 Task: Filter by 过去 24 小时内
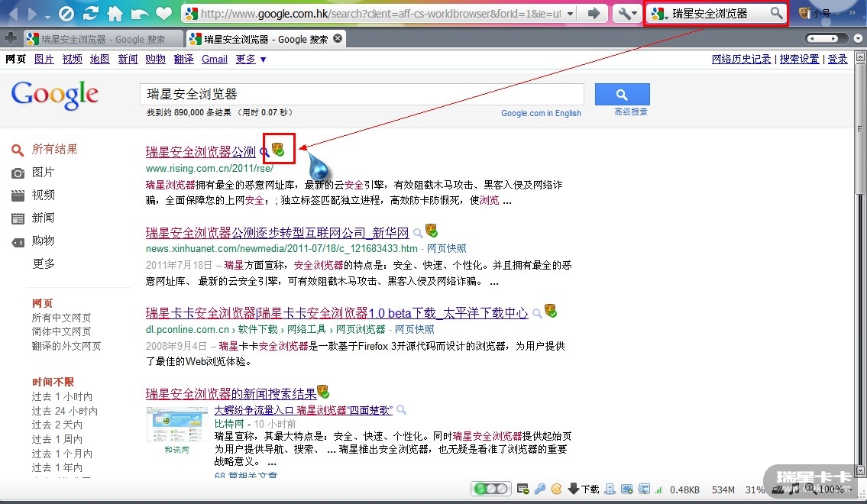[65, 411]
